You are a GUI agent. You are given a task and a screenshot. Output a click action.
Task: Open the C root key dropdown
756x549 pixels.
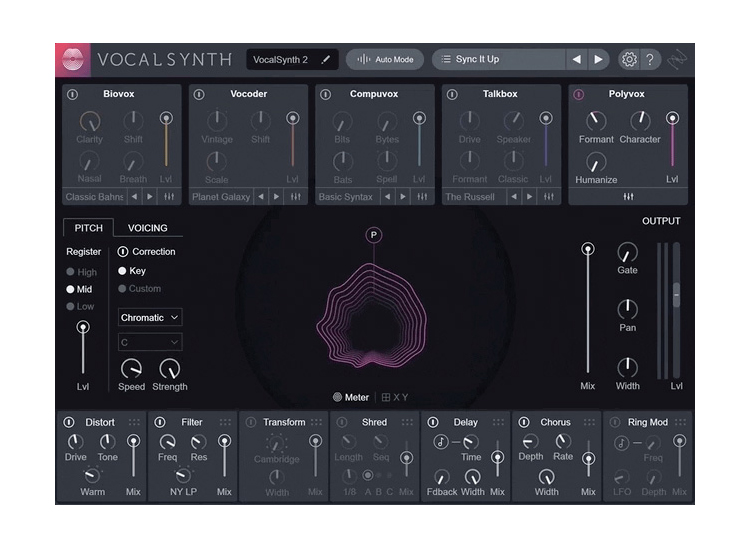pyautogui.click(x=150, y=342)
